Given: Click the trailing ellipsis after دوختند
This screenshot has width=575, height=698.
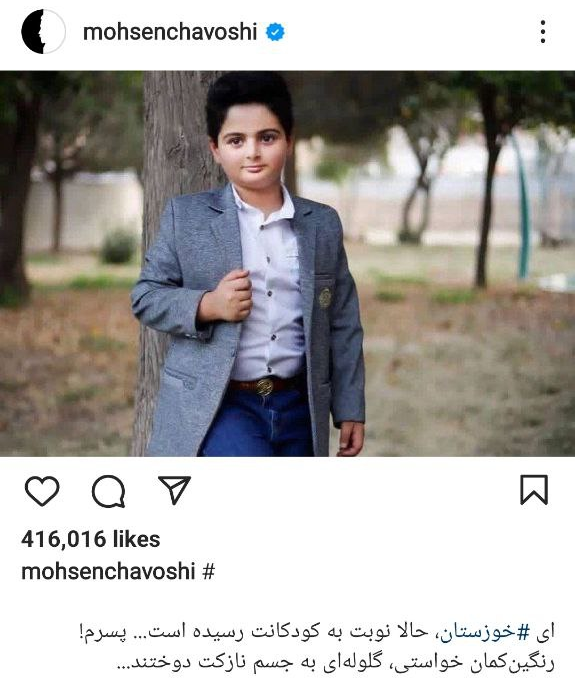Looking at the screenshot, I should [x=125, y=666].
